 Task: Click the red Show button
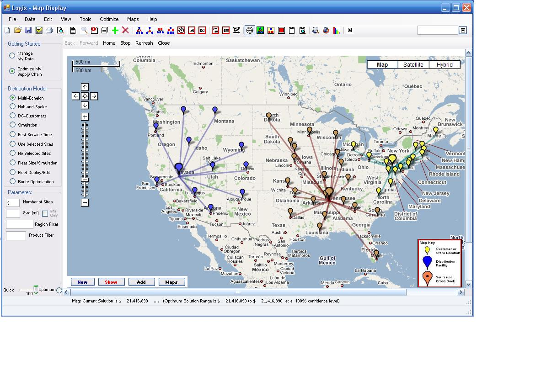111,282
